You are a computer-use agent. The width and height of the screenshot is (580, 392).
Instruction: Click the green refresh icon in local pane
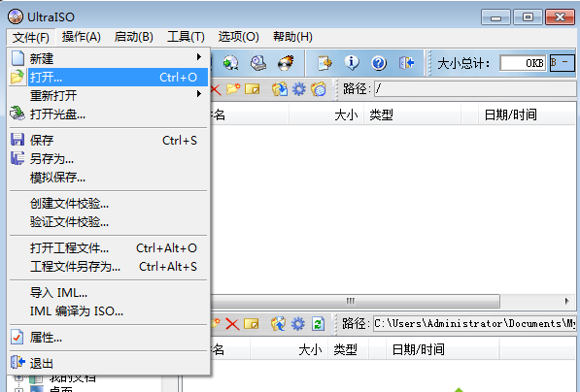(318, 324)
